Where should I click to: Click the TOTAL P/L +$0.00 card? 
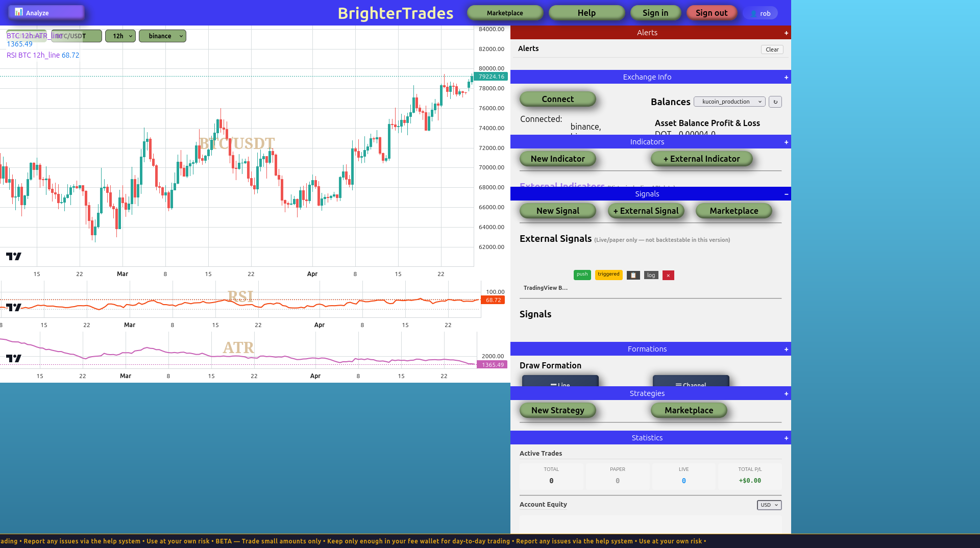[x=750, y=476]
